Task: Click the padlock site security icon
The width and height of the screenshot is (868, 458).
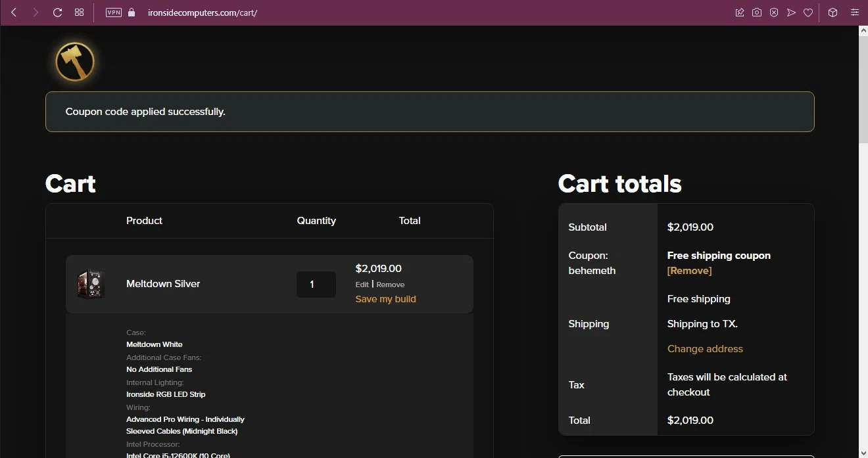Action: coord(132,12)
